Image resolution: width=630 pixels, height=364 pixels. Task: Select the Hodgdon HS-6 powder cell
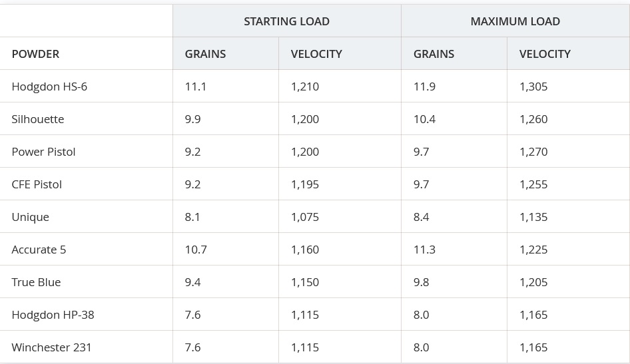(49, 87)
